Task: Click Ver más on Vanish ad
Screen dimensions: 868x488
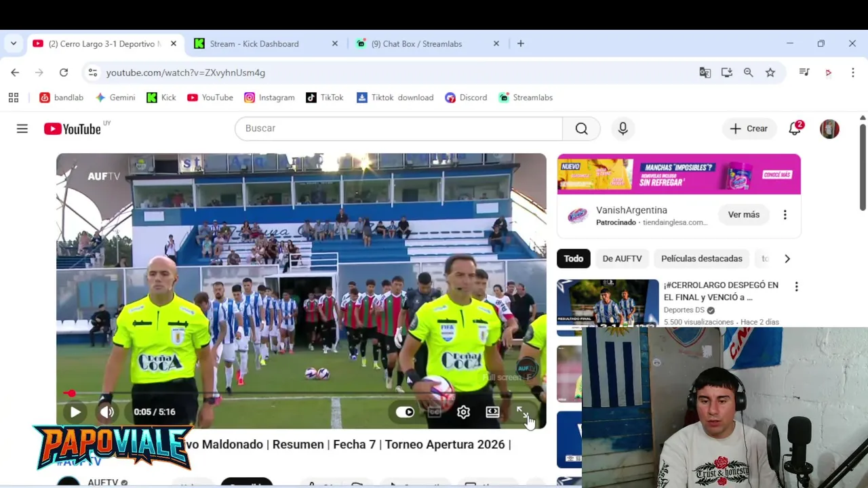Action: click(x=744, y=214)
